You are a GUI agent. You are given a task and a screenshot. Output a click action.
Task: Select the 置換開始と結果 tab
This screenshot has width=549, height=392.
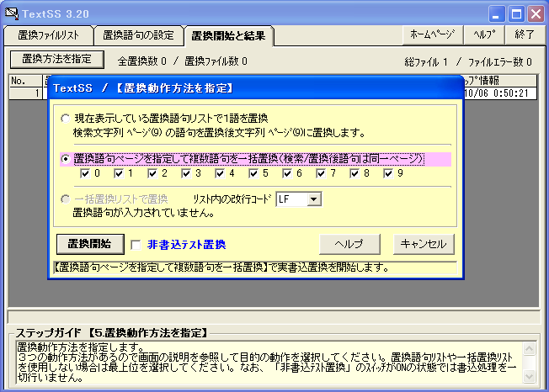coord(228,35)
